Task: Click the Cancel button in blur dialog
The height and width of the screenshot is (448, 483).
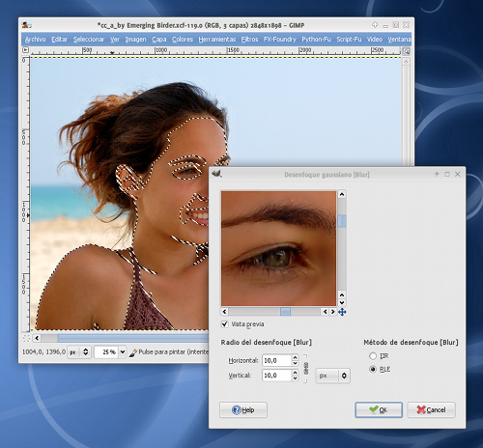Action: pyautogui.click(x=431, y=409)
